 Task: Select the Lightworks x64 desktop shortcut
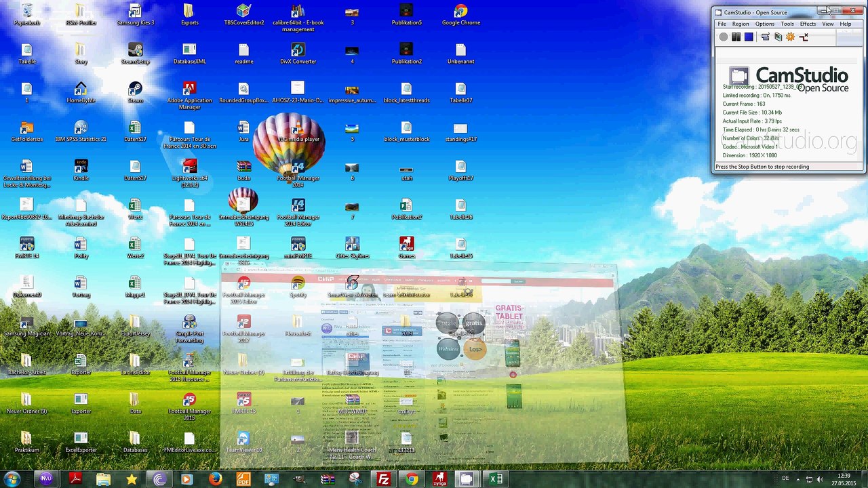[189, 174]
